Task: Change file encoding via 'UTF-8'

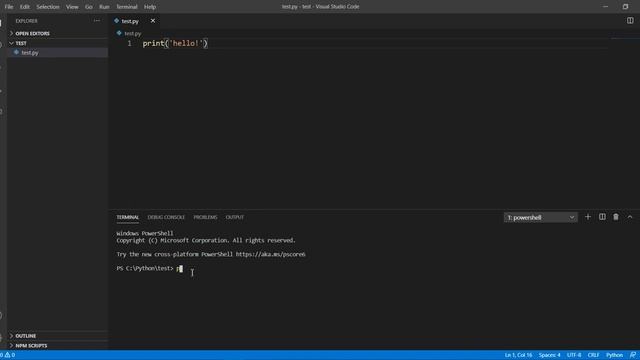Action: (574, 355)
